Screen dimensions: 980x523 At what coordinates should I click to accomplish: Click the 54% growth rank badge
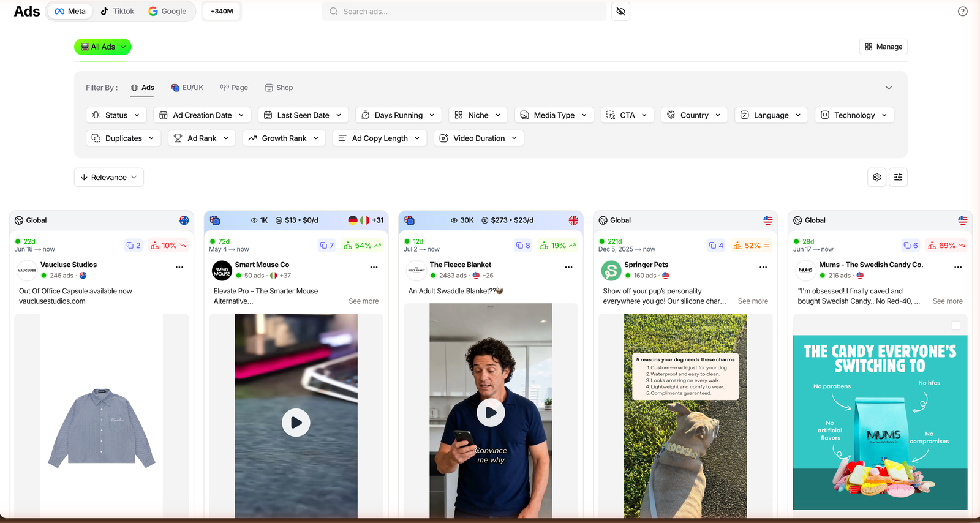pyautogui.click(x=363, y=246)
